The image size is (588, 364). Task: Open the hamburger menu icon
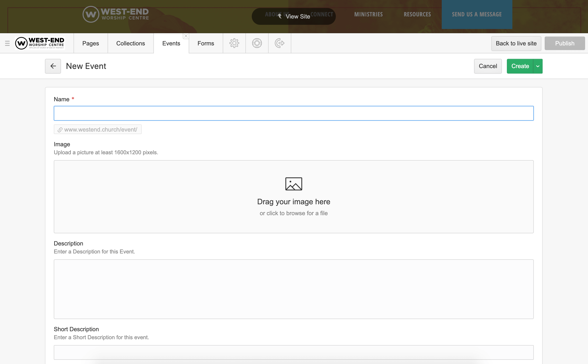7,43
